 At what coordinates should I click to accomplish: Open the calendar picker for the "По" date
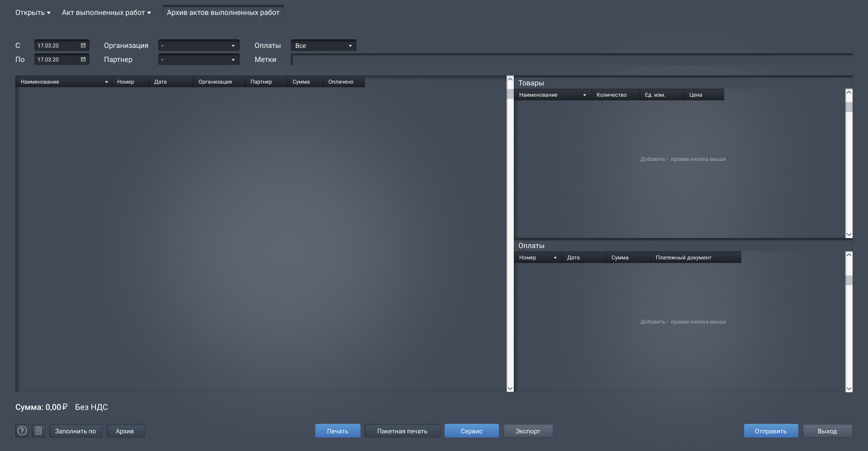(83, 59)
